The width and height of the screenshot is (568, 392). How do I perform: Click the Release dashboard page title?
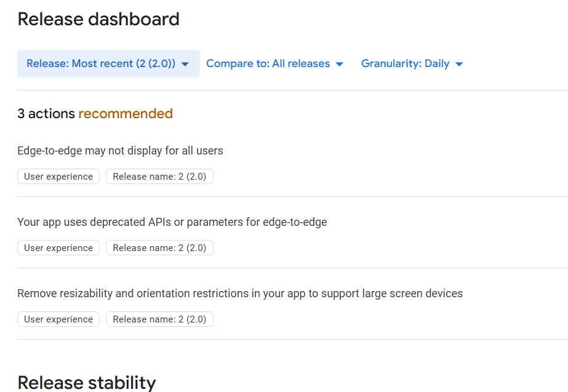coord(98,19)
